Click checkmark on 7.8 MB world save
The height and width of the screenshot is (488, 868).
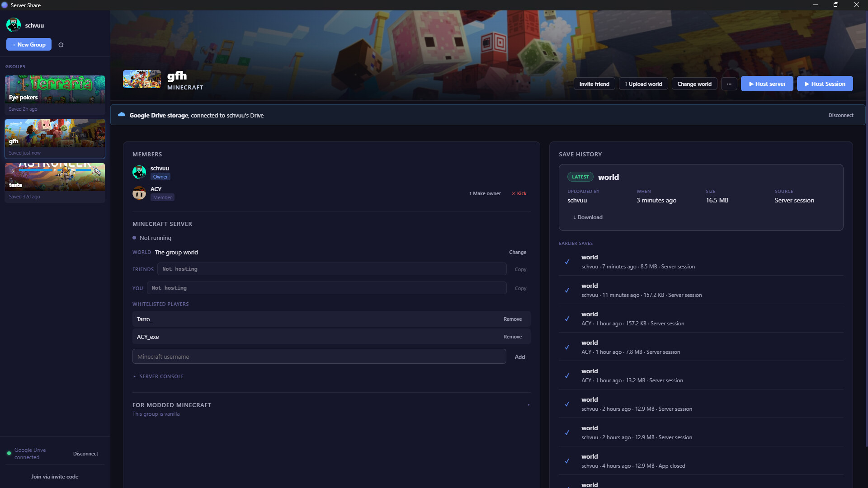click(567, 347)
